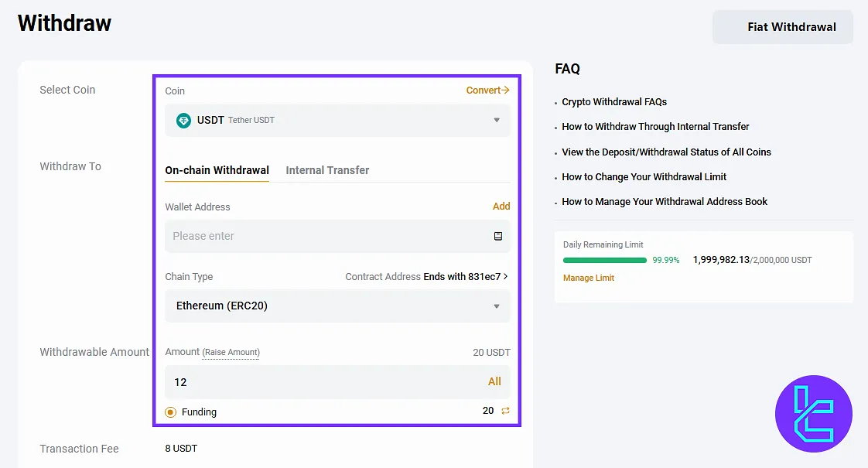This screenshot has width=868, height=468.
Task: Switch to the On-chain Withdrawal tab
Action: (217, 171)
